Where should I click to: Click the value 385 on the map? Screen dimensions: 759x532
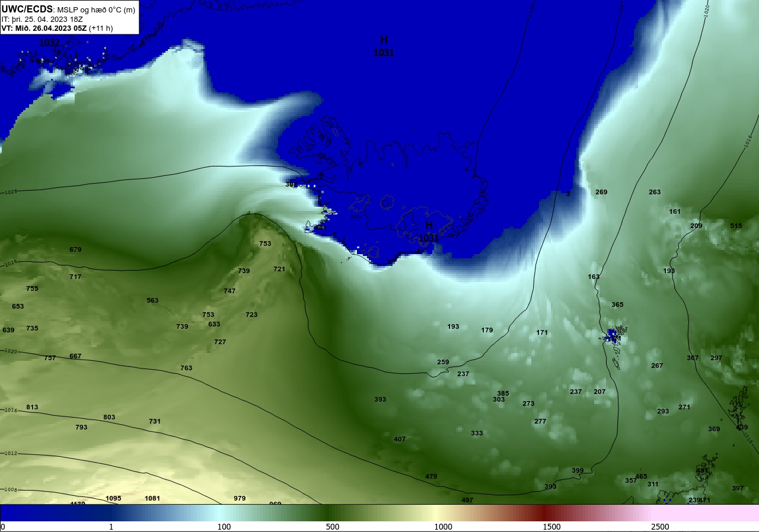[x=503, y=393]
